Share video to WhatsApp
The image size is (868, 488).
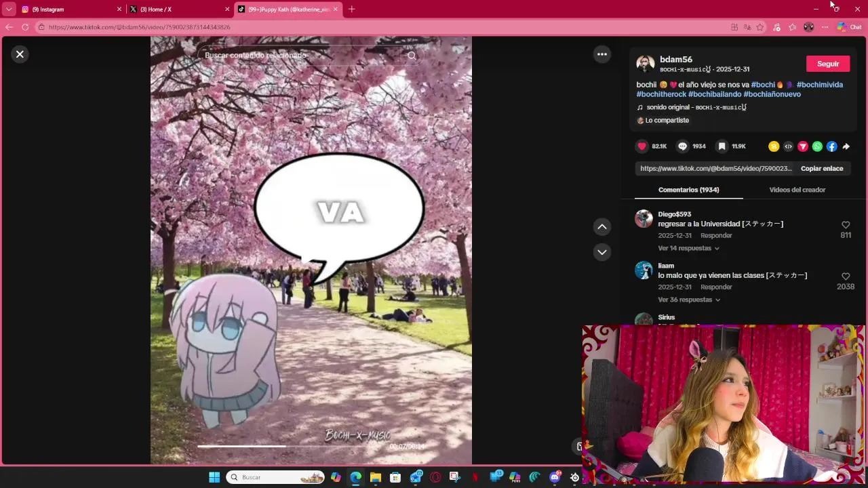click(x=817, y=146)
